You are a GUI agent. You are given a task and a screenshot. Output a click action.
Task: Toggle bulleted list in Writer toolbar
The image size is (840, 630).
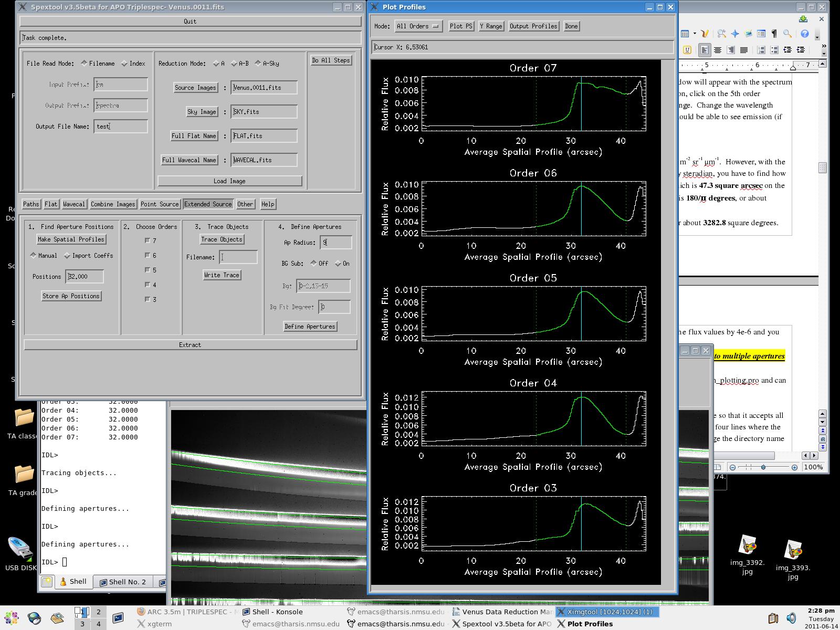tap(774, 50)
